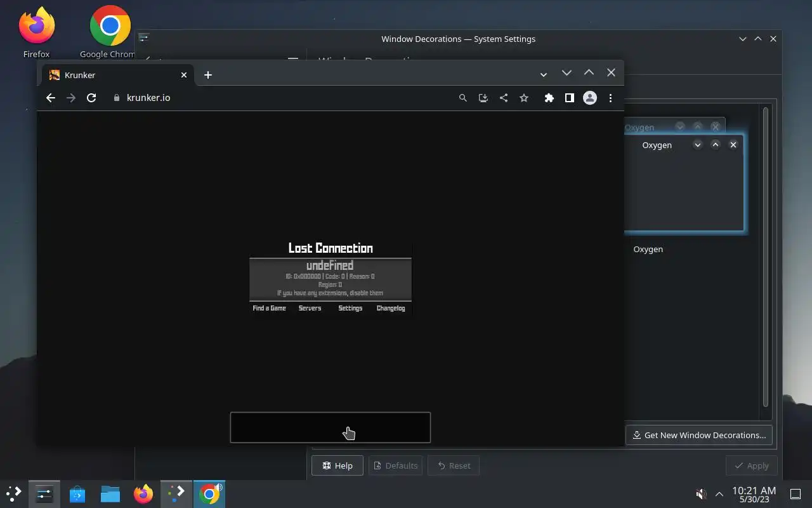The height and width of the screenshot is (508, 812).
Task: Click Help button in System Settings
Action: click(x=337, y=465)
